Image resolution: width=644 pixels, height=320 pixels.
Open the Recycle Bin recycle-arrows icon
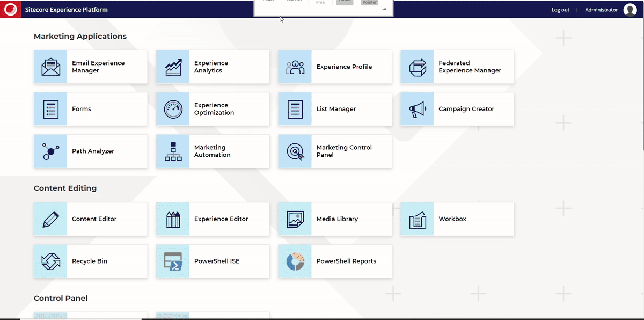pos(50,261)
